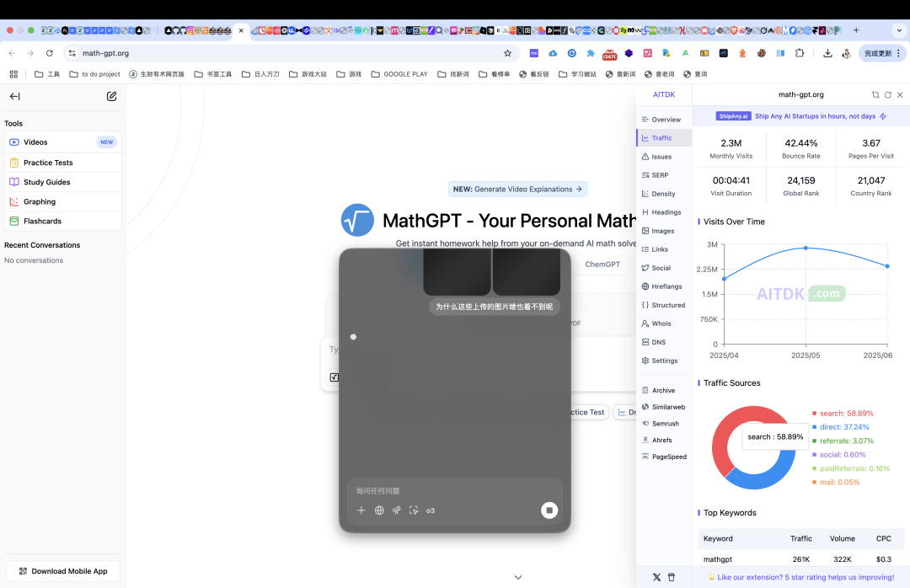Image resolution: width=910 pixels, height=588 pixels.
Task: Open the AITDK Whois section
Action: pyautogui.click(x=664, y=323)
